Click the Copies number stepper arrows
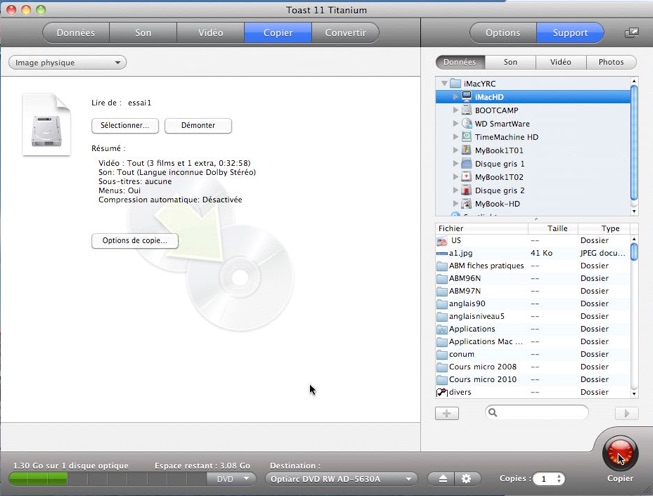Screen dimensions: 653x496 pos(559,479)
